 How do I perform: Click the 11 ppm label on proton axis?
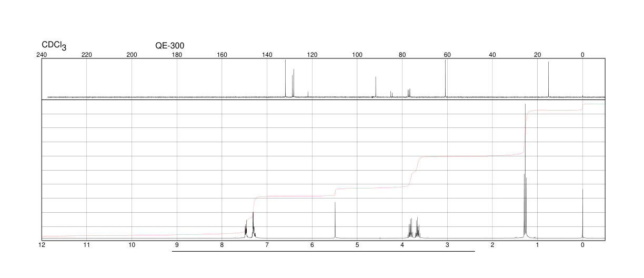click(x=87, y=245)
